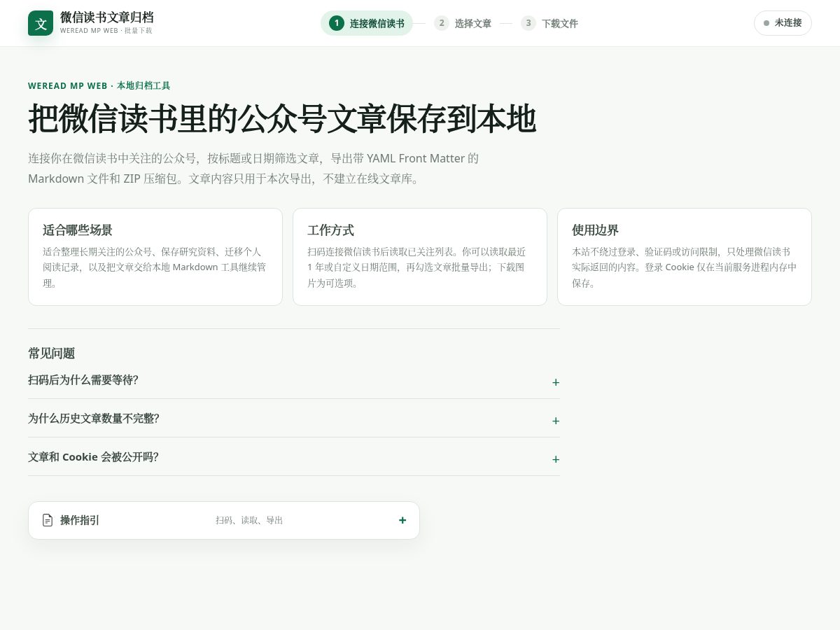Click the 适合哪些场景 card heading

click(78, 230)
